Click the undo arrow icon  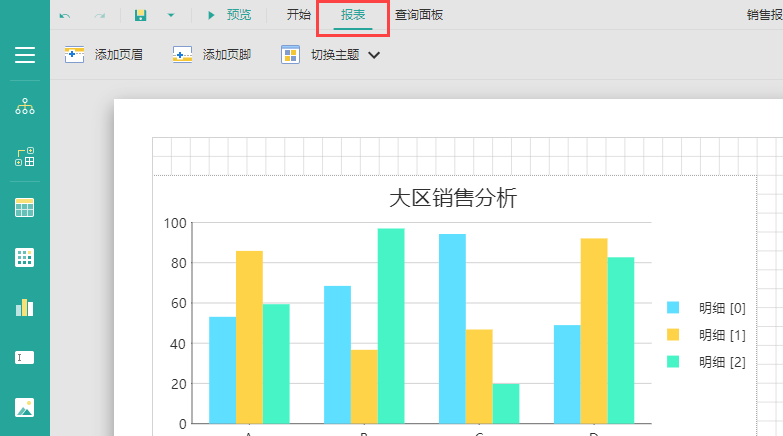(65, 16)
